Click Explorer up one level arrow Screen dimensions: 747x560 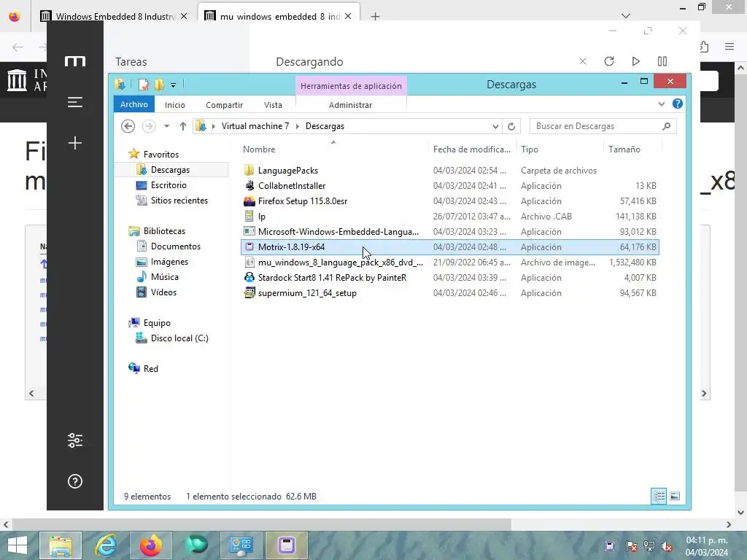pos(183,126)
